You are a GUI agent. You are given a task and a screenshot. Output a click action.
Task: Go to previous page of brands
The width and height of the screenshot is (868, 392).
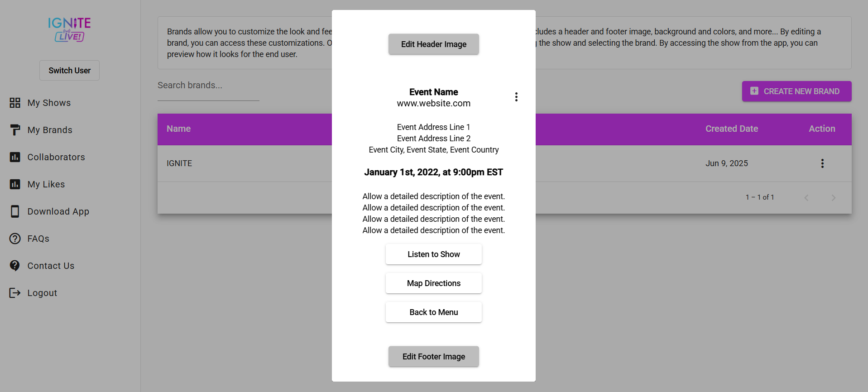click(x=806, y=198)
